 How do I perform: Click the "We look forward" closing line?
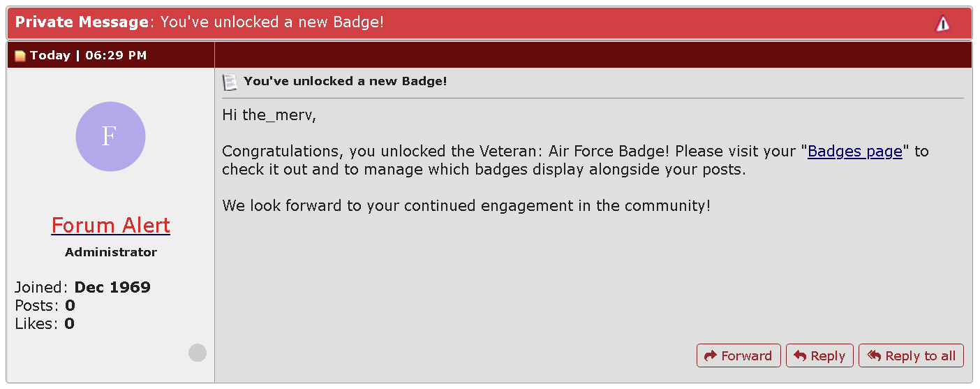pyautogui.click(x=466, y=205)
